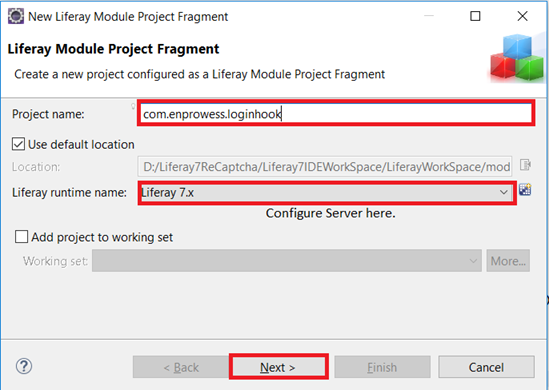Viewport: 549px width, 390px height.
Task: Click the More... working set button
Action: pos(508,260)
